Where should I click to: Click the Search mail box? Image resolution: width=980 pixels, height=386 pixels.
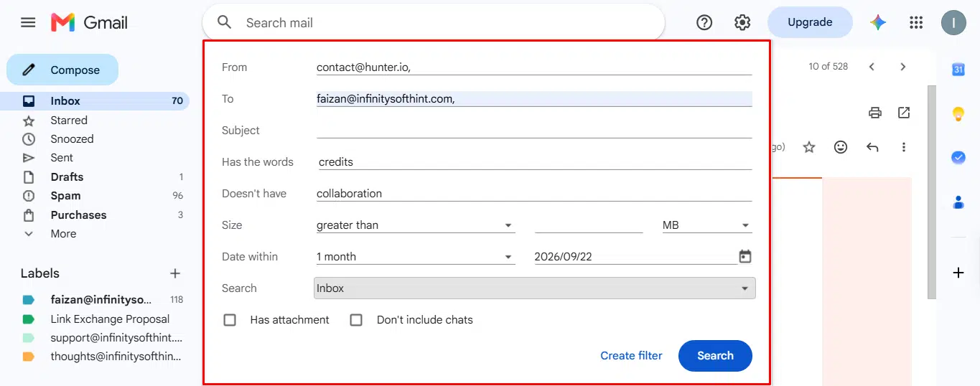click(434, 23)
